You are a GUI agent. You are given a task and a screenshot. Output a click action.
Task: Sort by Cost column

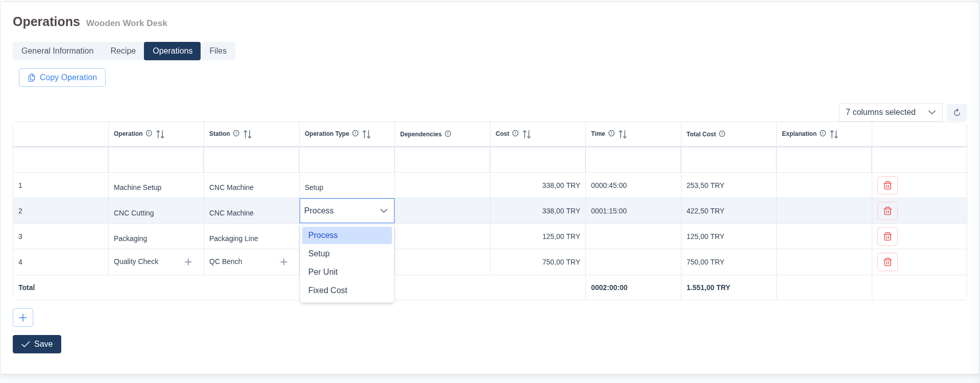point(527,134)
